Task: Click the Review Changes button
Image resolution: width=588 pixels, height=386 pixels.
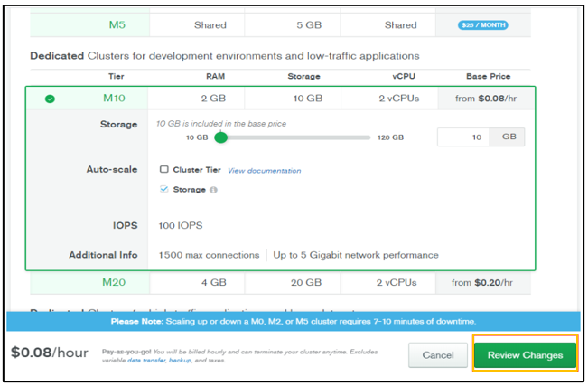Action: [525, 355]
